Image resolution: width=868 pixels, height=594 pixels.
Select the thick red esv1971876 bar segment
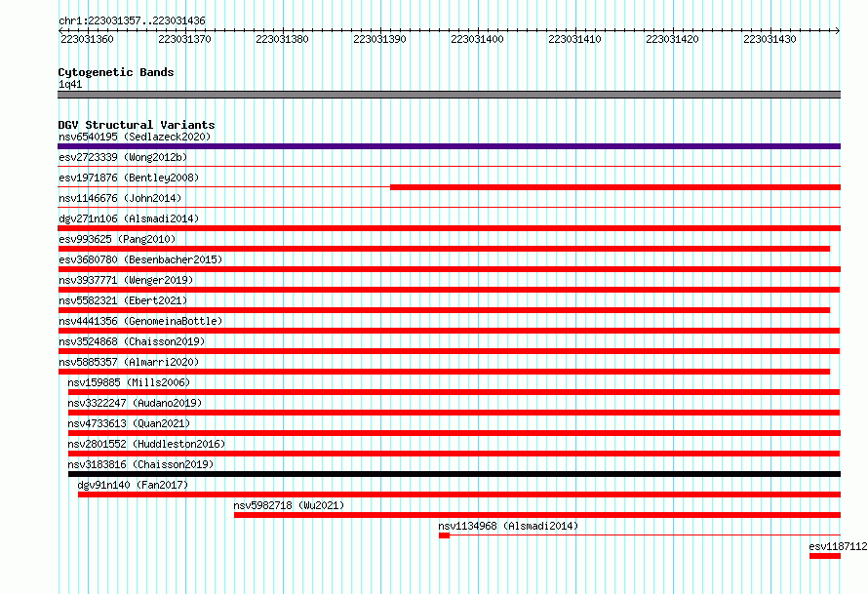[615, 187]
